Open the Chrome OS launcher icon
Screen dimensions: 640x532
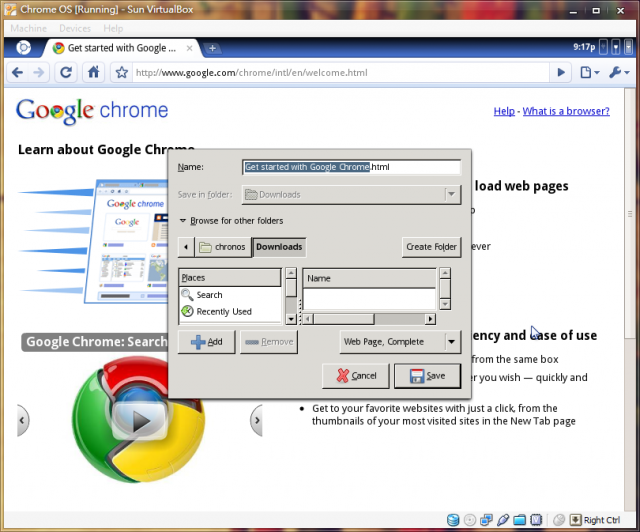[23, 48]
